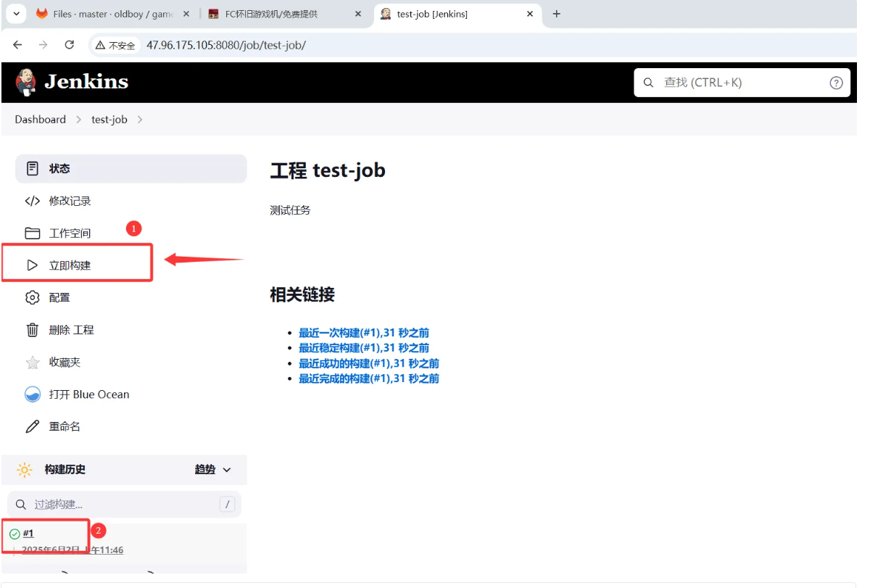Open link 最近完成的构建(#1),31 秒之前

369,378
